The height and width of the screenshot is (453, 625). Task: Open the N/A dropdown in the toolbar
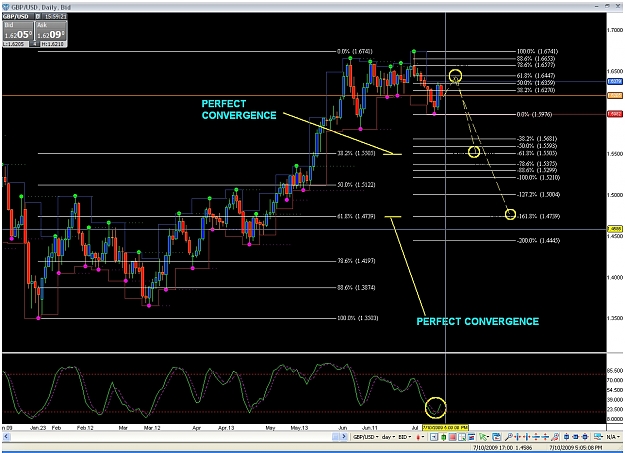pyautogui.click(x=613, y=437)
